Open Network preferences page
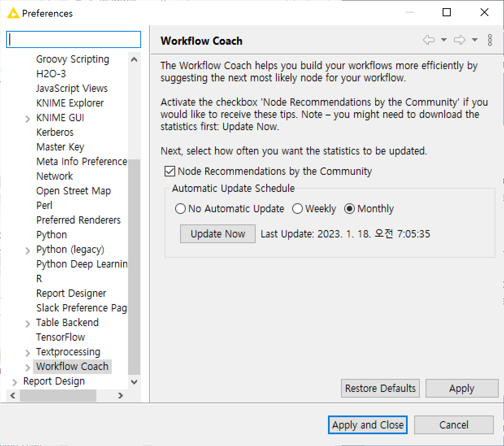The width and height of the screenshot is (504, 446). coord(54,176)
